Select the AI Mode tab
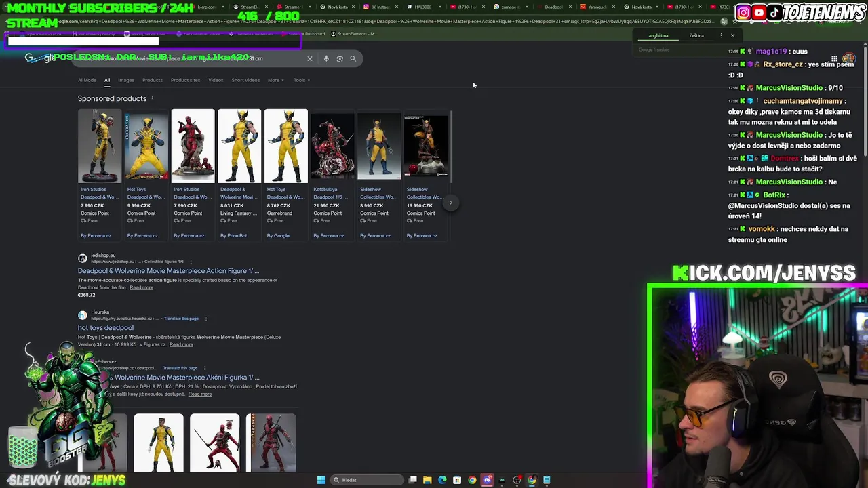Screen dimensions: 868x488 click(87, 80)
